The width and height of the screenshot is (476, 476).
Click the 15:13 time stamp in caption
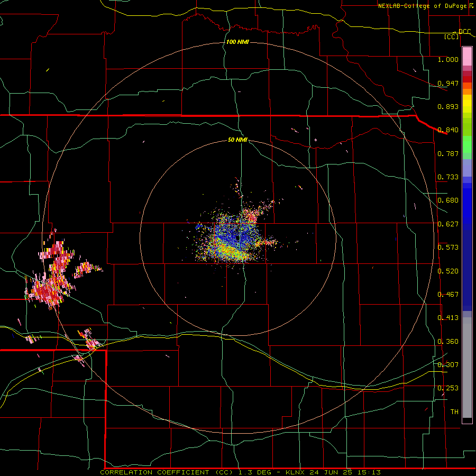(x=369, y=472)
